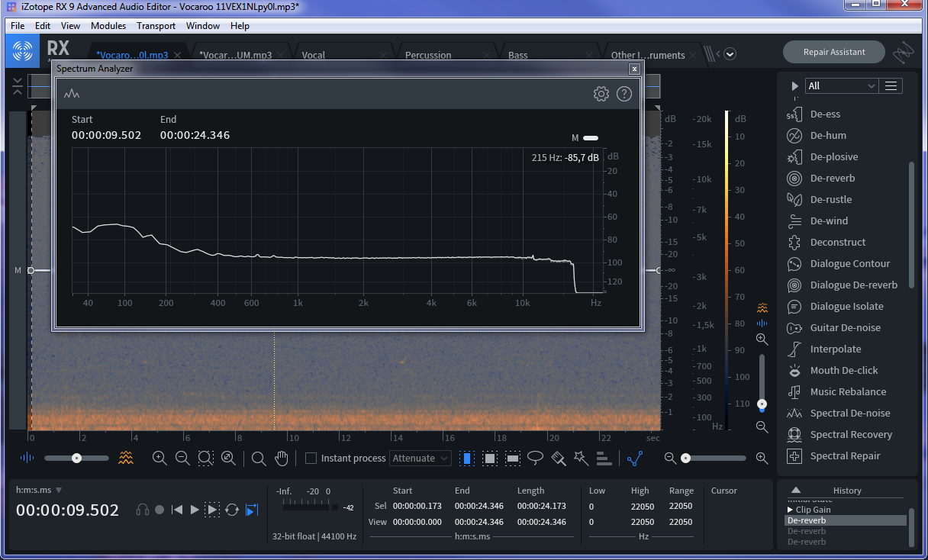Enable the Instant process checkbox
928x560 pixels.
point(311,459)
